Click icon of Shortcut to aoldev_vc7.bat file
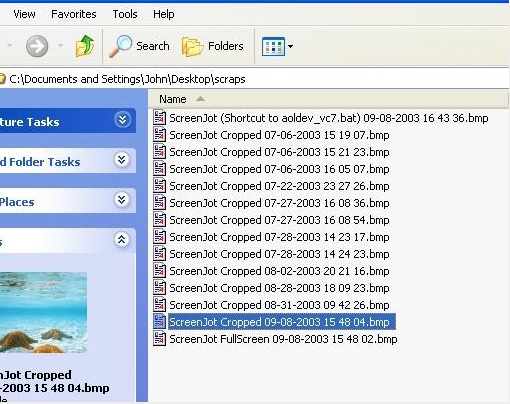The width and height of the screenshot is (510, 404). pyautogui.click(x=159, y=118)
